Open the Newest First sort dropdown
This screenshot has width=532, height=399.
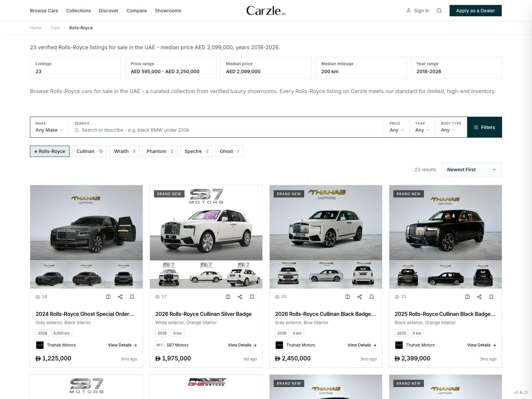tap(471, 170)
